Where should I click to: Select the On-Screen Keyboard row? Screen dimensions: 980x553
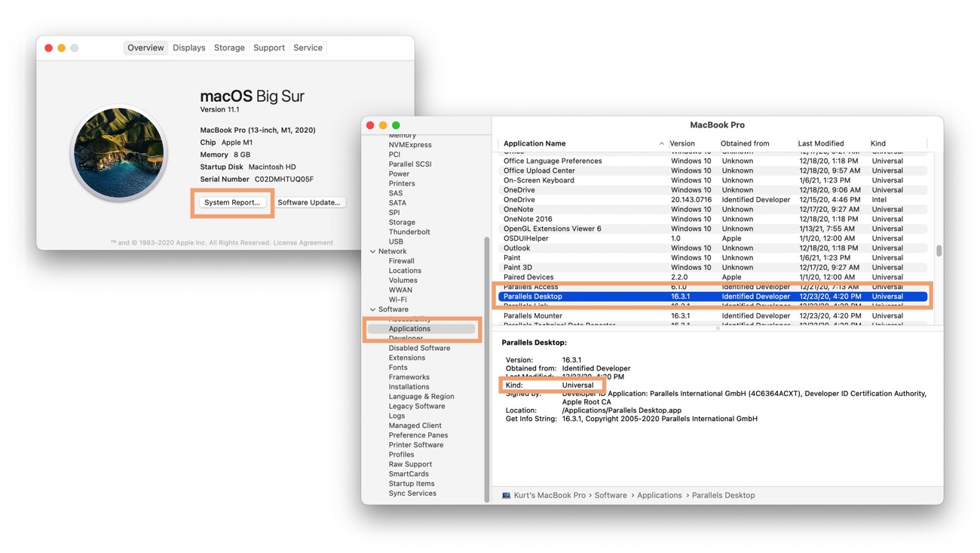tap(712, 180)
